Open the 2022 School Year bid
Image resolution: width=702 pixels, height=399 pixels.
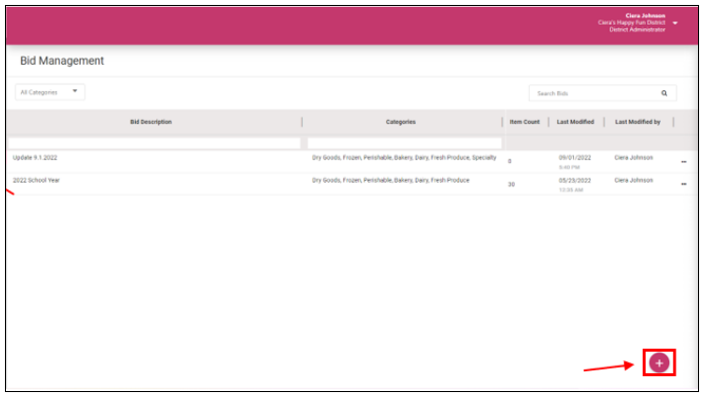[36, 180]
